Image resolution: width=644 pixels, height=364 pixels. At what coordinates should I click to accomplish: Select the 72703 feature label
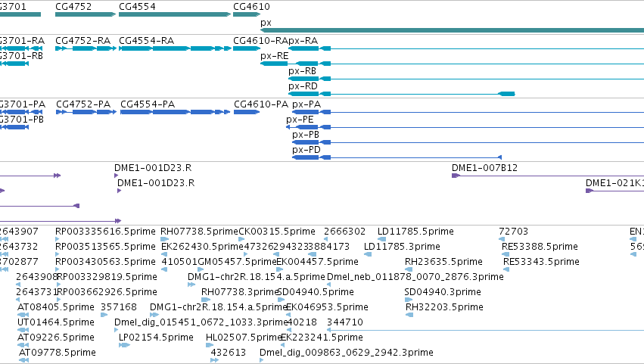coord(513,232)
